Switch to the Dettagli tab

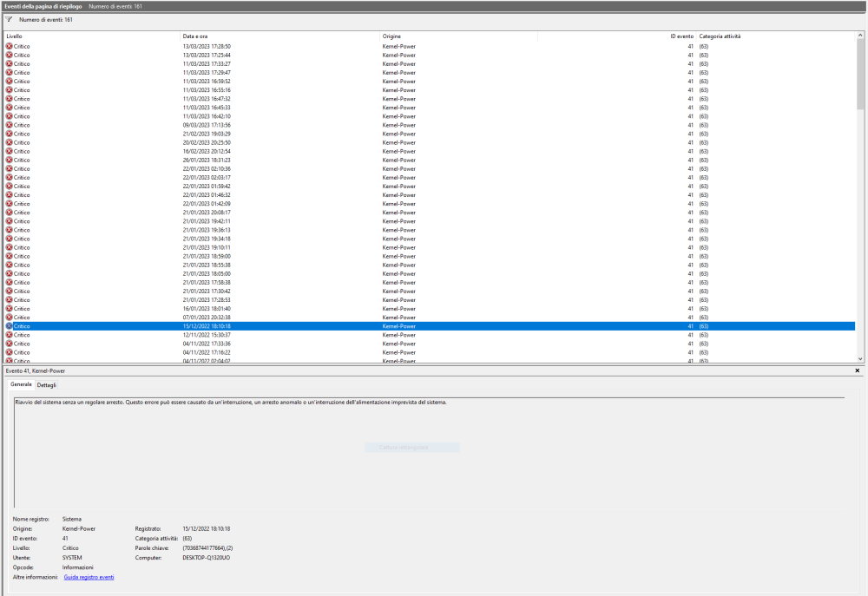tap(47, 384)
